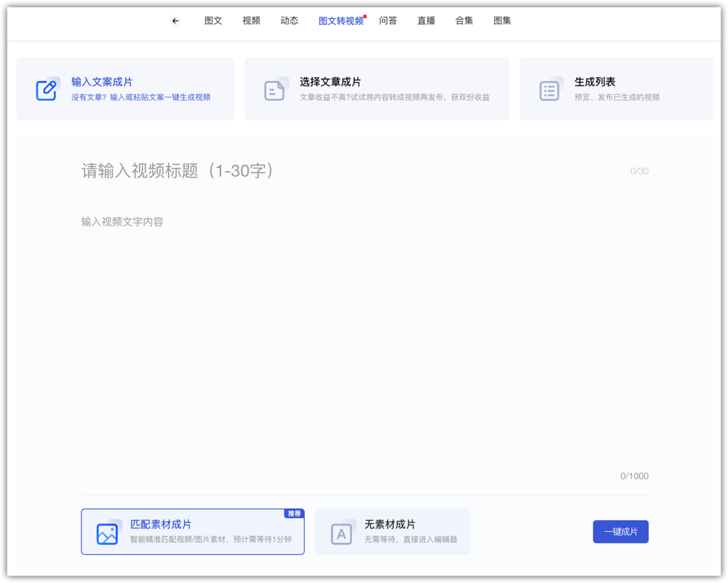Click the letter A icon in 无素材成片
Viewport: 728px width, 583px height.
tap(342, 533)
